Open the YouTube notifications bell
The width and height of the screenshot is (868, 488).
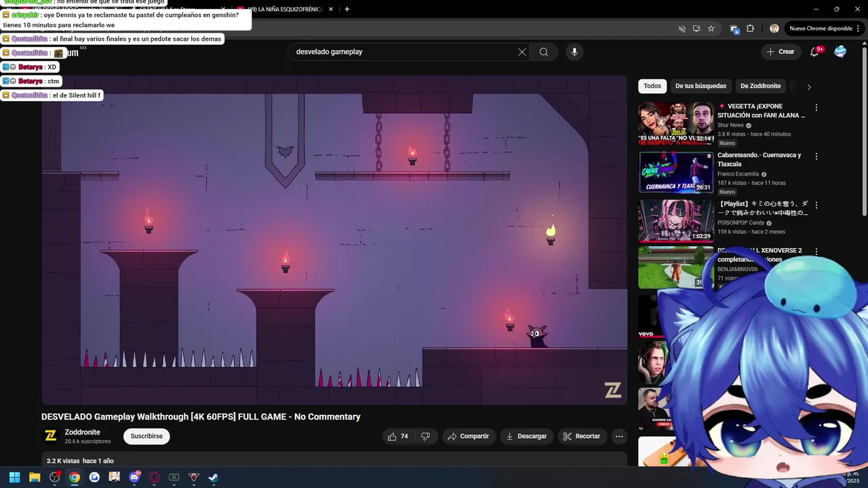coord(815,52)
